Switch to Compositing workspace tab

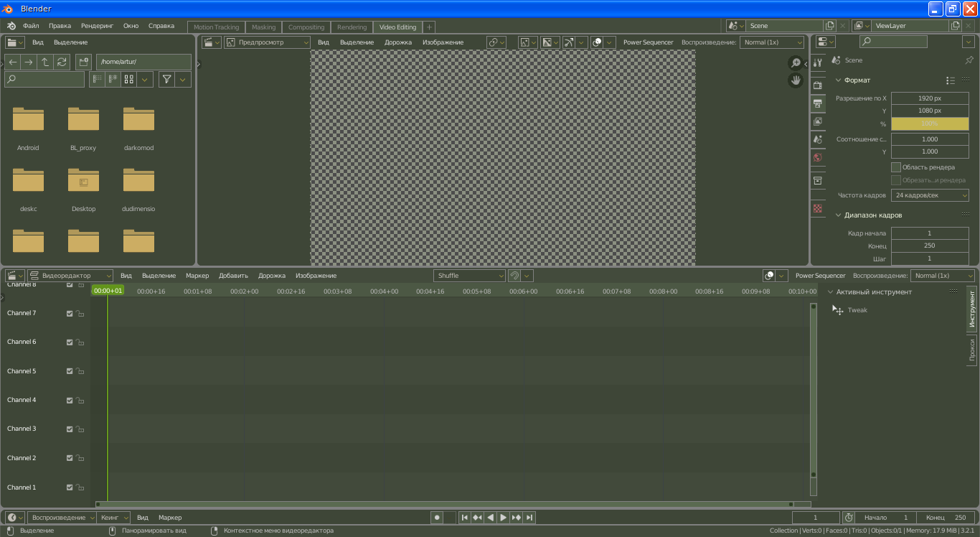[306, 27]
